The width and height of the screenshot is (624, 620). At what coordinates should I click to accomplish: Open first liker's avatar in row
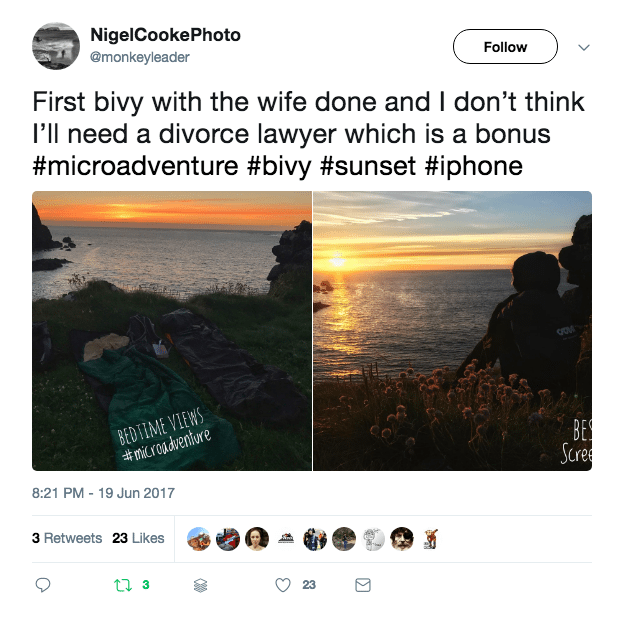(x=199, y=539)
